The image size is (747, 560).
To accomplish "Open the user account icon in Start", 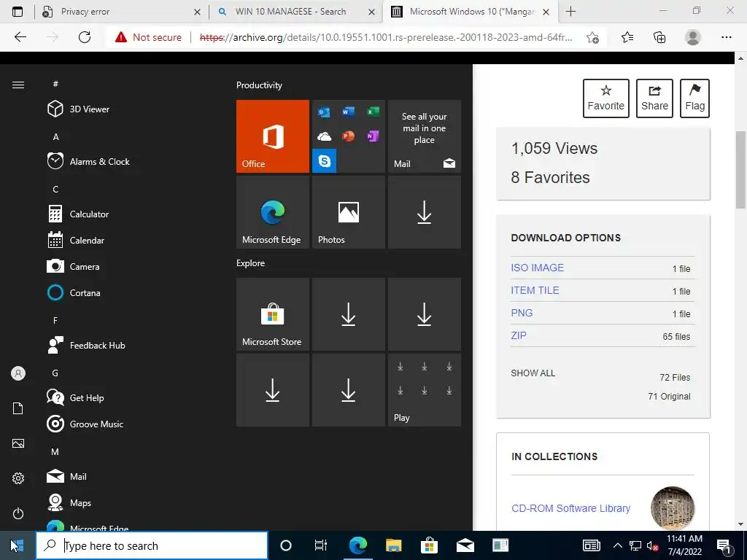I will pyautogui.click(x=18, y=373).
